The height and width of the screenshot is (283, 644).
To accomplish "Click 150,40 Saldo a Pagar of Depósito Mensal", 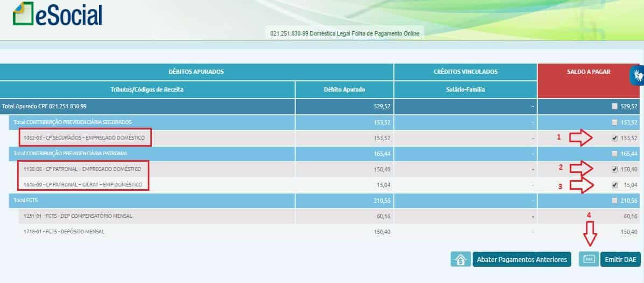I will (629, 232).
